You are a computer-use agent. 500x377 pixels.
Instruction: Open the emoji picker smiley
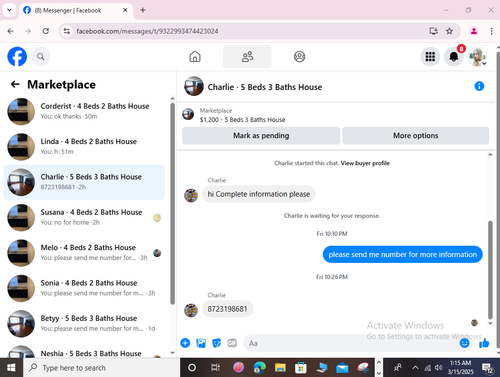[x=464, y=343]
